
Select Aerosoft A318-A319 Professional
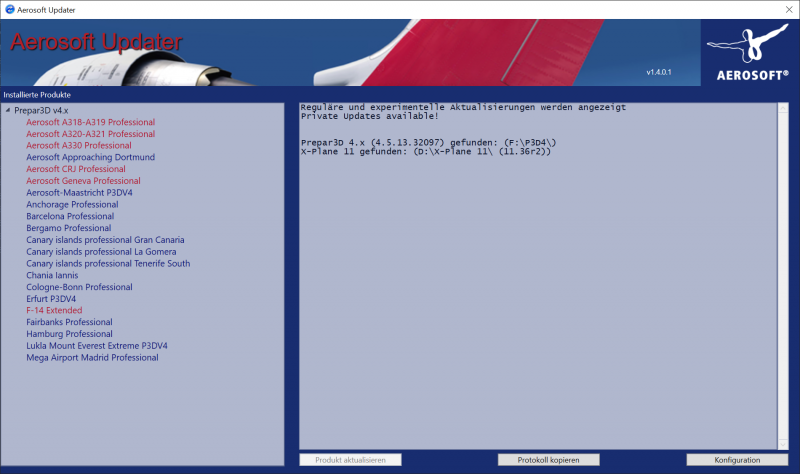pos(91,122)
